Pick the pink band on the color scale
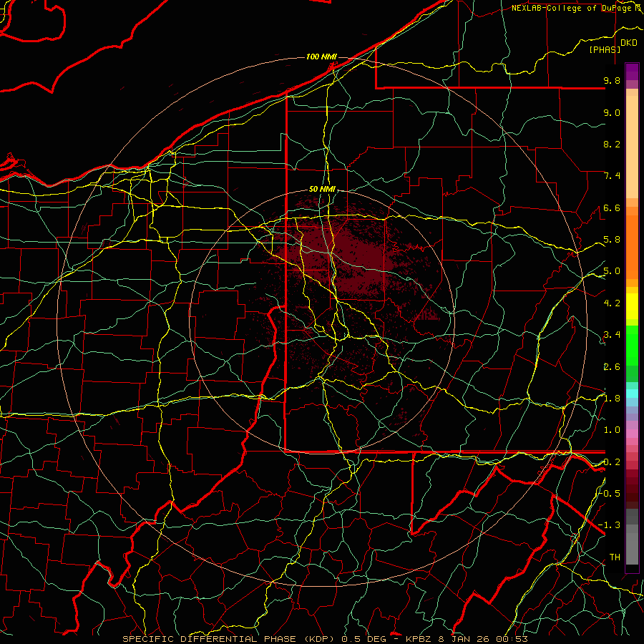 point(632,434)
